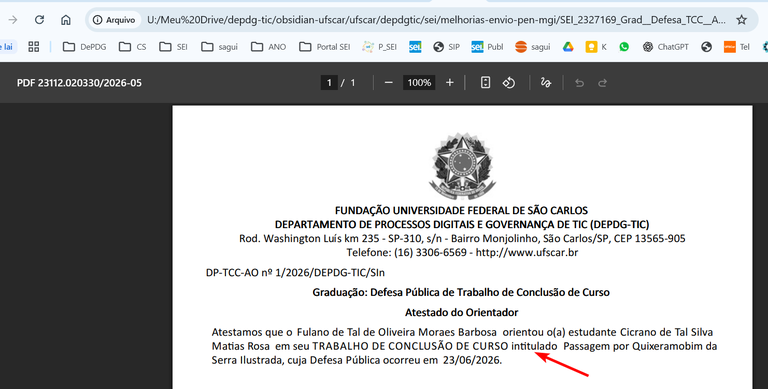Open the orange sagui bookmark

click(x=532, y=47)
